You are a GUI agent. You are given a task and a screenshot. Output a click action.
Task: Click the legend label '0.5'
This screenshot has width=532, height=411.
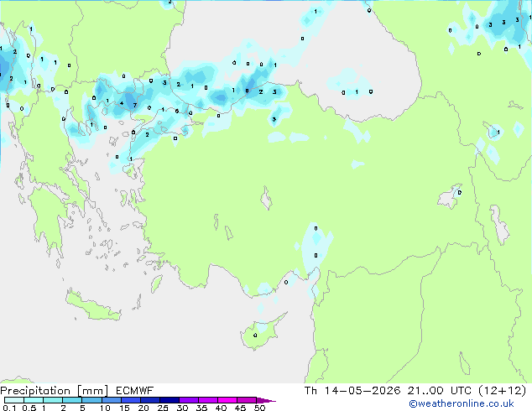tap(29, 408)
